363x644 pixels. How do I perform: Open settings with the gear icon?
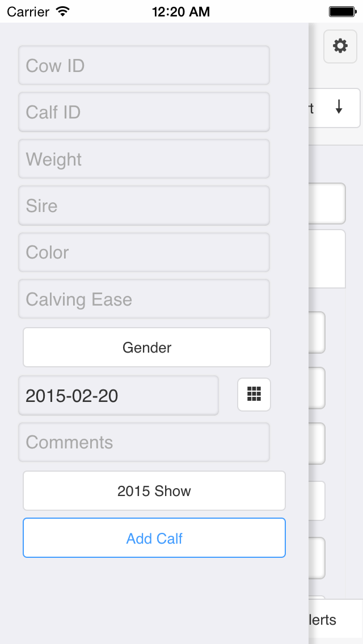click(340, 46)
